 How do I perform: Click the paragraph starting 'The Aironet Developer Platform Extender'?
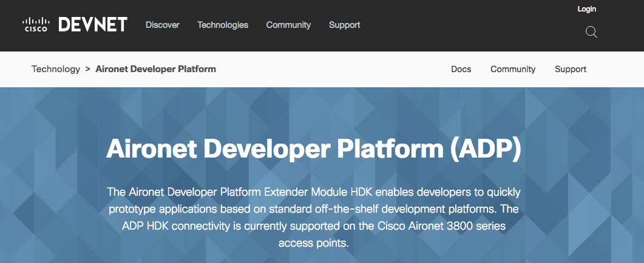[314, 217]
